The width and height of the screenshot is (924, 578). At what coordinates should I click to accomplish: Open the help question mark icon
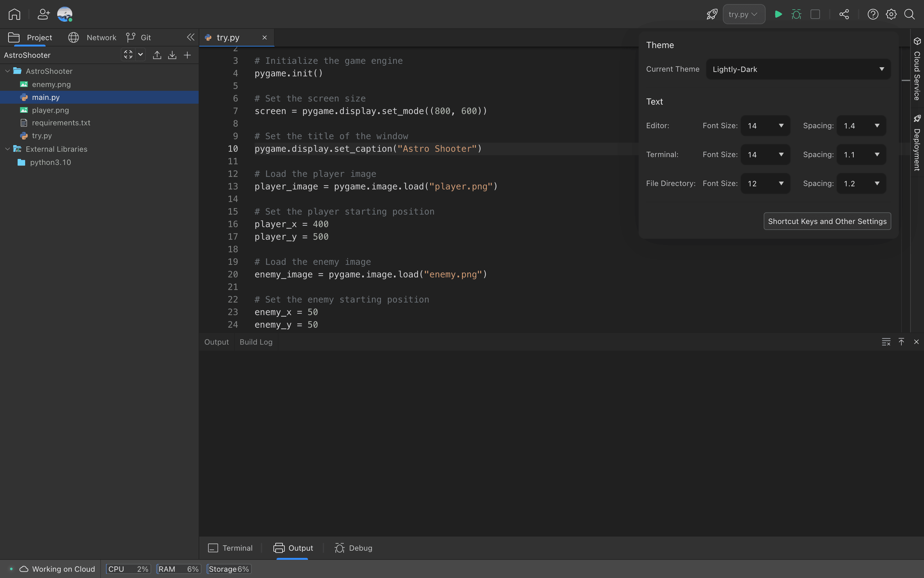tap(873, 14)
